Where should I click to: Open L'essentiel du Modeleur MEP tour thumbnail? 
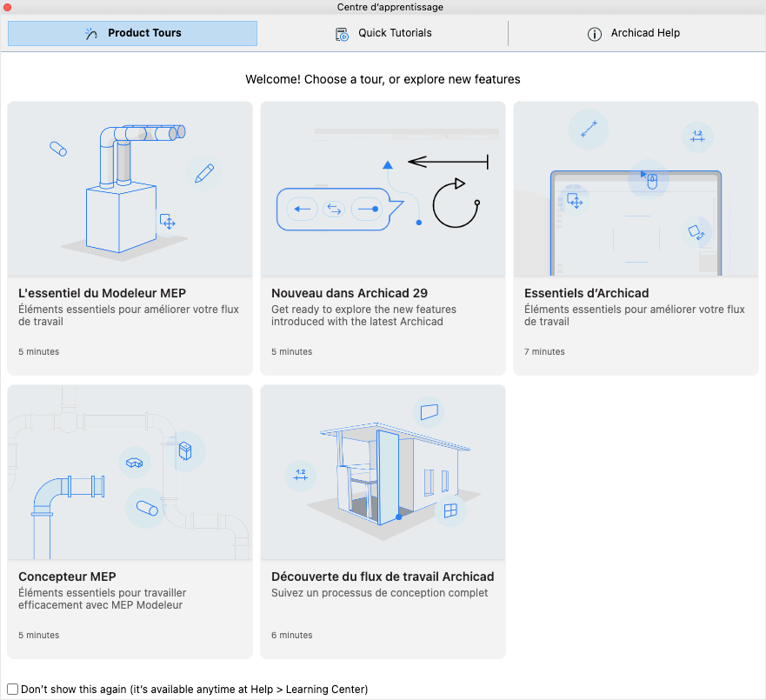click(x=130, y=189)
